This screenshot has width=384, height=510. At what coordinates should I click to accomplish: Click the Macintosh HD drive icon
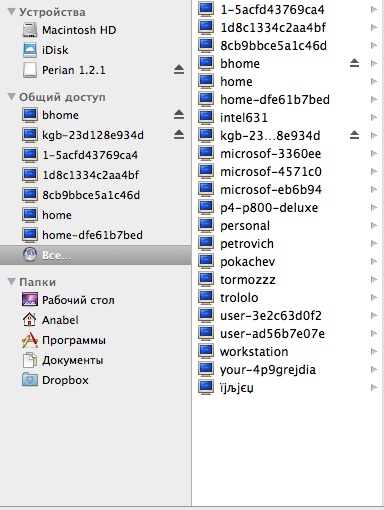pyautogui.click(x=30, y=30)
